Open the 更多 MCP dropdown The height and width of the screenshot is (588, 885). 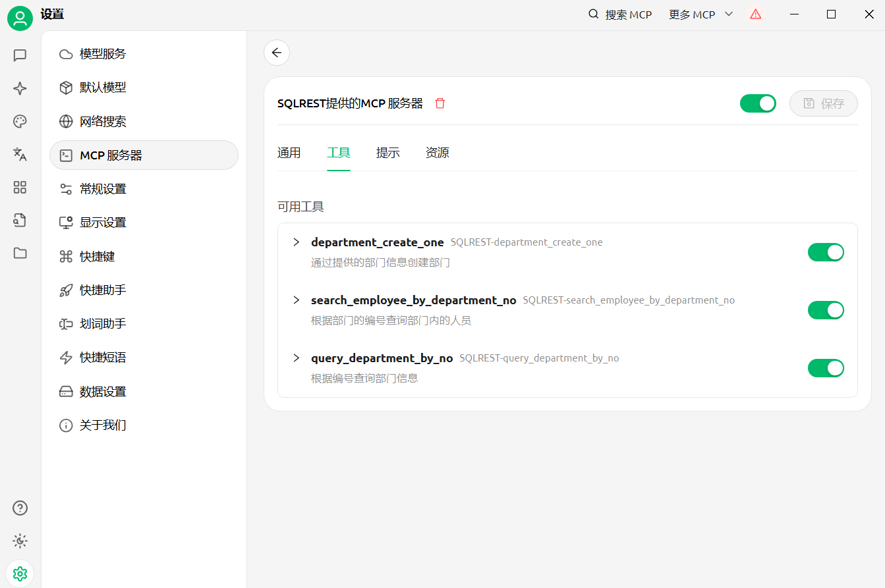click(x=700, y=14)
